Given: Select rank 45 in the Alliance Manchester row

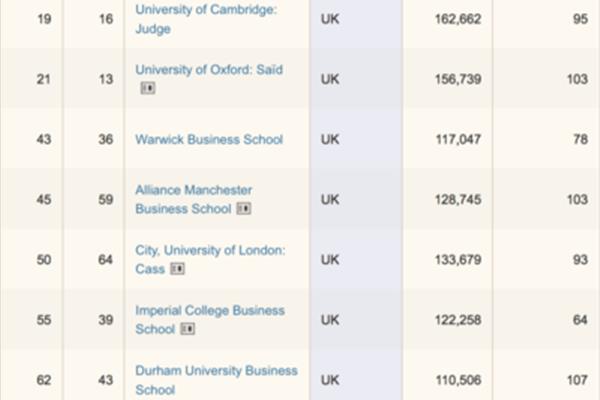Looking at the screenshot, I should [44, 199].
